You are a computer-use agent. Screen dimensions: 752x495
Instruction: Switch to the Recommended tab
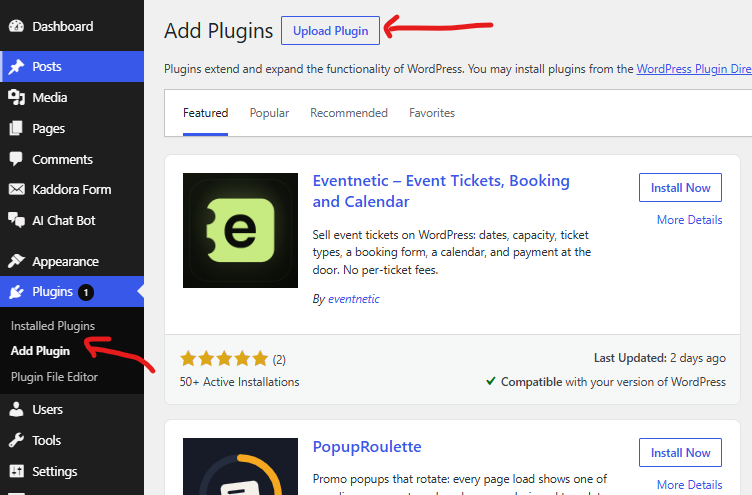(x=349, y=113)
